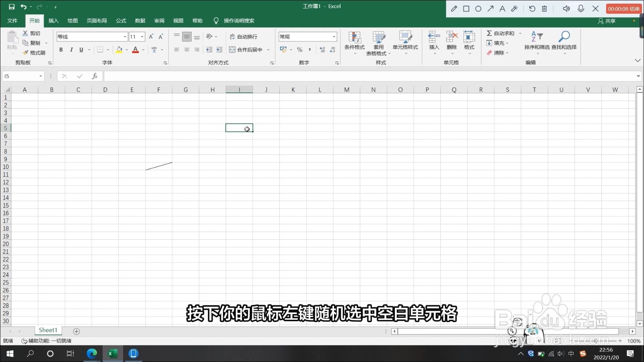Toggle the recorder microphone
Image resolution: width=644 pixels, height=362 pixels.
coord(581,8)
